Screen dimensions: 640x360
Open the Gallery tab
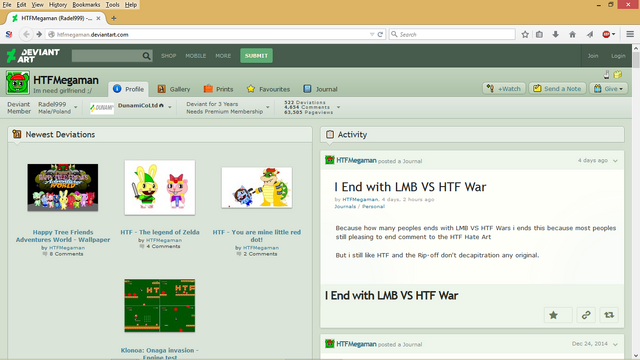(174, 89)
